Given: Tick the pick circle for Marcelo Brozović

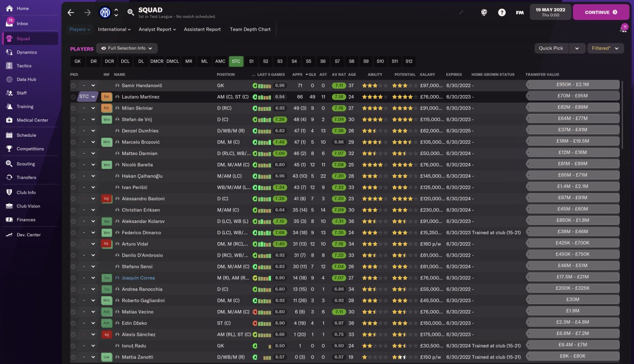Looking at the screenshot, I should tap(73, 142).
